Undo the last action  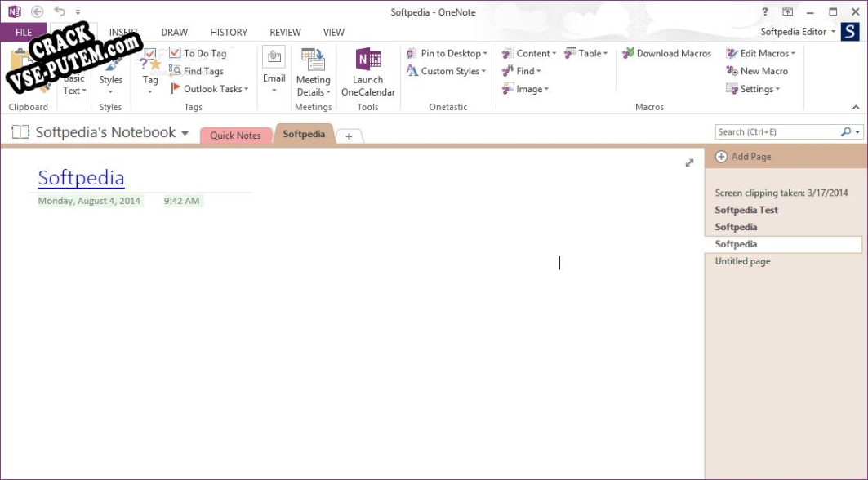click(x=60, y=11)
